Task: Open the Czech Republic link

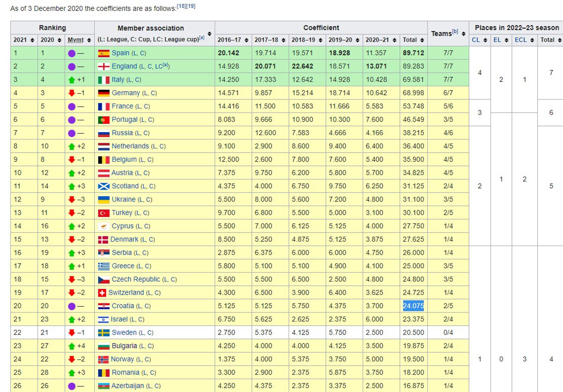Action: coord(135,279)
